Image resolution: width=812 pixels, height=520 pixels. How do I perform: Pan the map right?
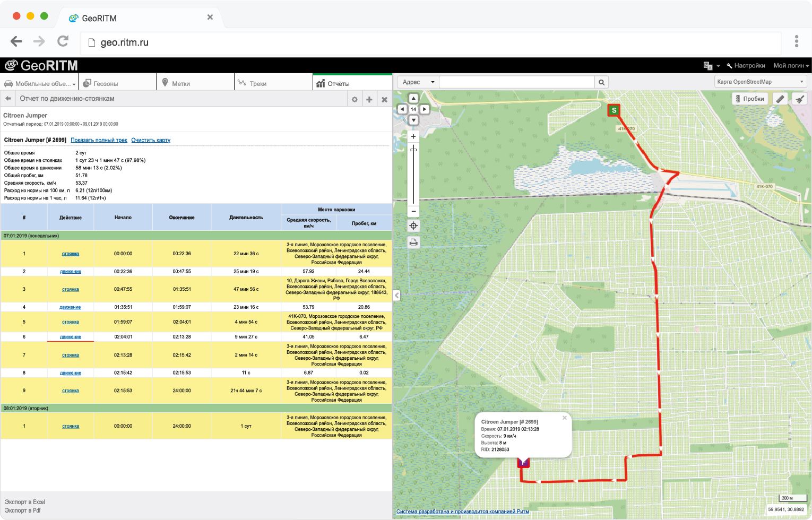(x=425, y=109)
